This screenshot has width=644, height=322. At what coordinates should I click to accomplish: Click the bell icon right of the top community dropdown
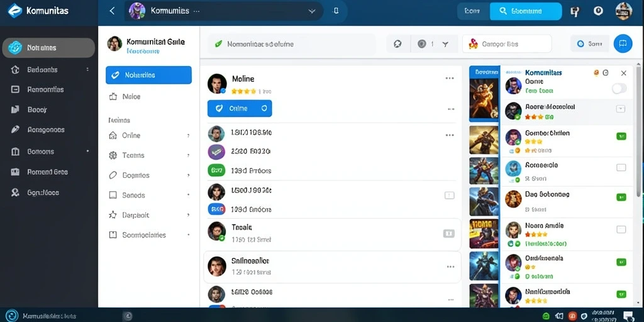(336, 11)
